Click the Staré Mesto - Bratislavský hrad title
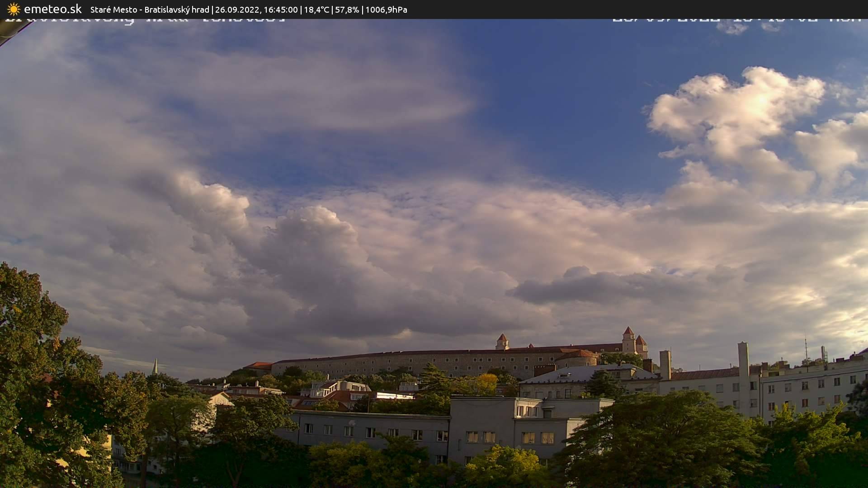The width and height of the screenshot is (868, 488). 150,9
